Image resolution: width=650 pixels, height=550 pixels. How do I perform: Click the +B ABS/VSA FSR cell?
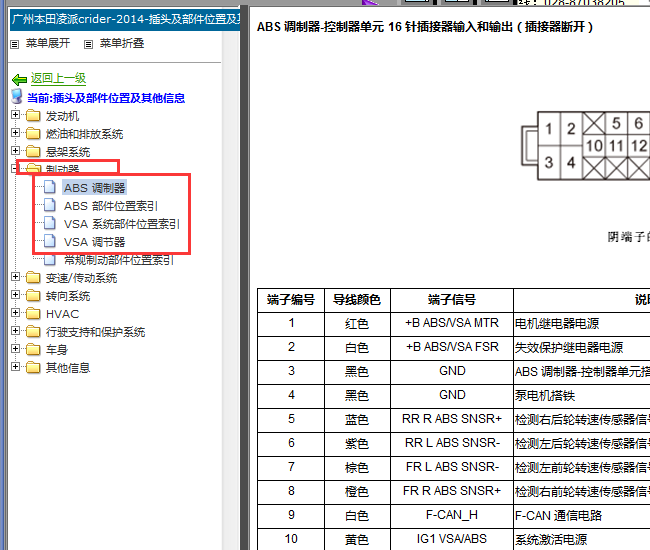[x=452, y=348]
